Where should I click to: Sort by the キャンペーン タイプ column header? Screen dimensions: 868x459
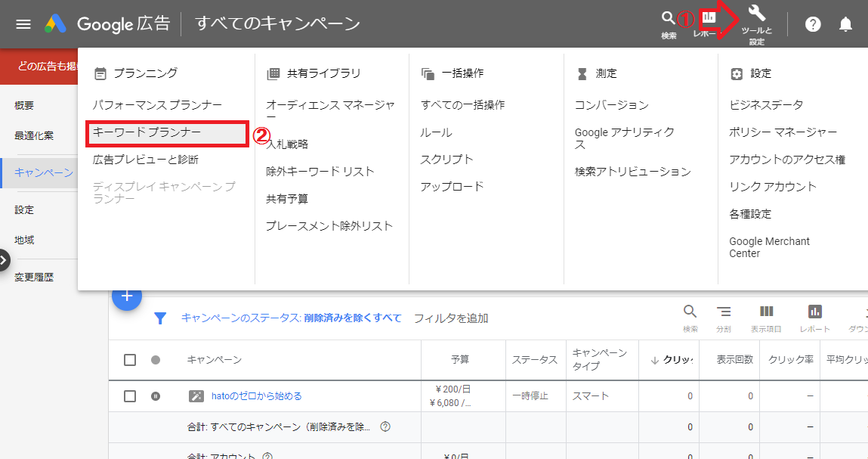599,359
